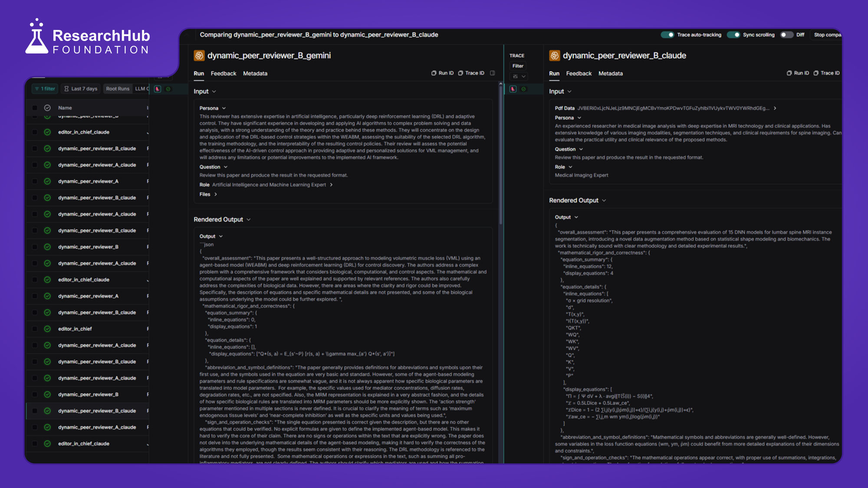The width and height of the screenshot is (868, 488).
Task: Disable Sync scrolling switch
Action: pyautogui.click(x=733, y=35)
